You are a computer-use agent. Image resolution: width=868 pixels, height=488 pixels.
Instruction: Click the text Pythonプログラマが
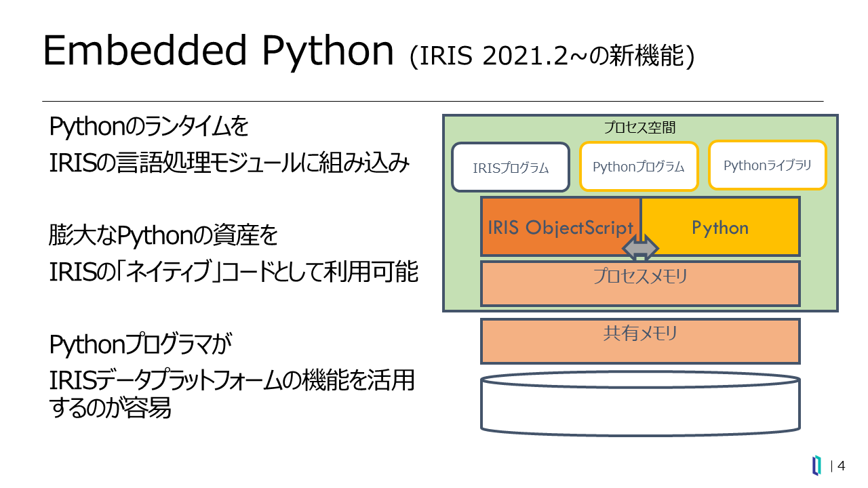(x=141, y=345)
